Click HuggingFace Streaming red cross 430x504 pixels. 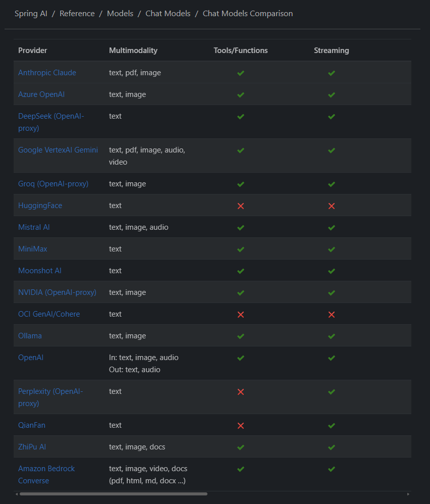(x=332, y=206)
